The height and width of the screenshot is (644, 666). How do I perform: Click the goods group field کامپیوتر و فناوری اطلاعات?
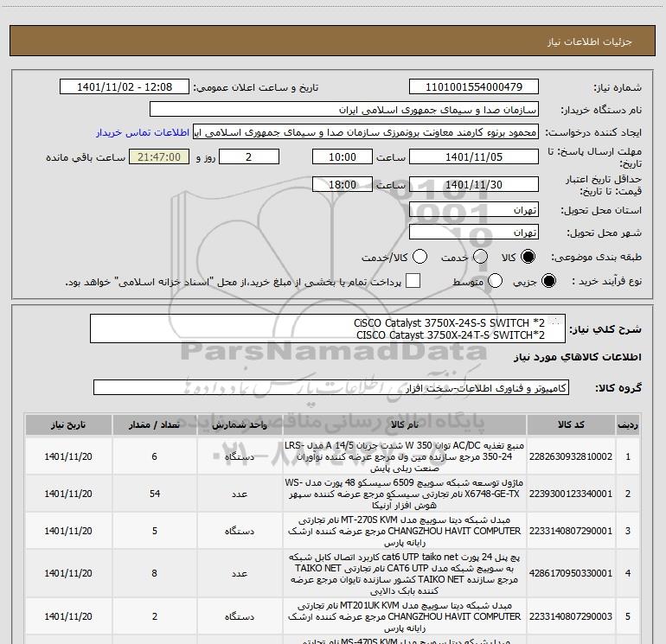coord(331,387)
